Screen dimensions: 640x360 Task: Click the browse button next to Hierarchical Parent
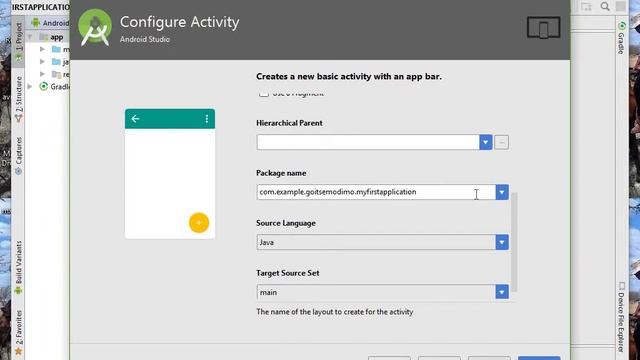502,142
